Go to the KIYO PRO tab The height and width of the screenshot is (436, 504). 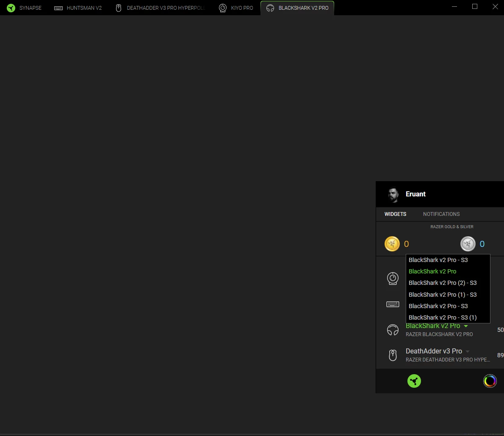click(236, 8)
